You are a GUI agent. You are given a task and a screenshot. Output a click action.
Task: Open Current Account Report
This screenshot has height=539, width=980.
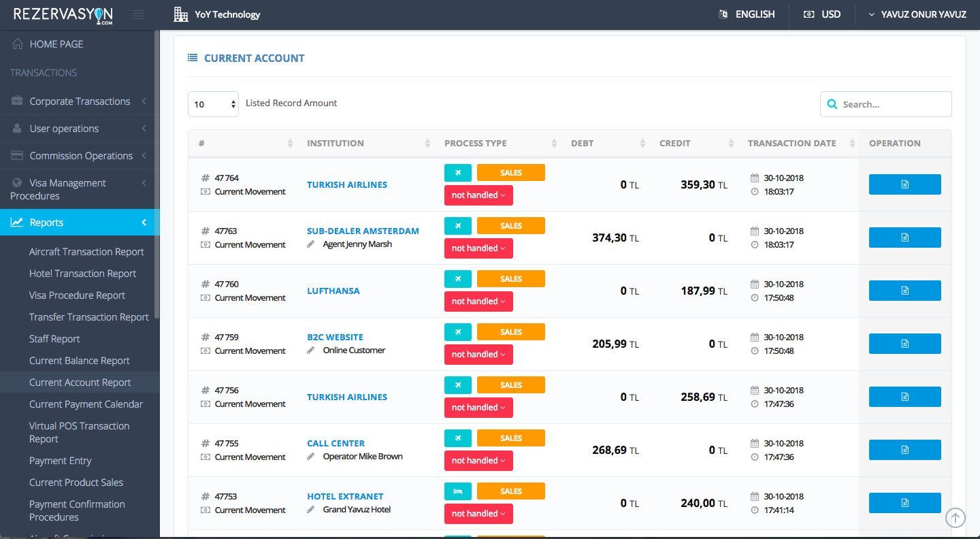80,382
